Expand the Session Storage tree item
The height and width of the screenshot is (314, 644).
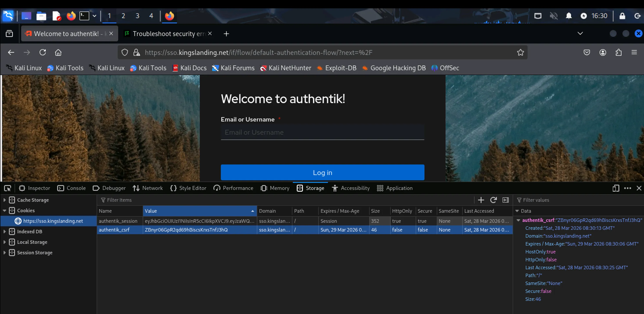click(x=5, y=252)
